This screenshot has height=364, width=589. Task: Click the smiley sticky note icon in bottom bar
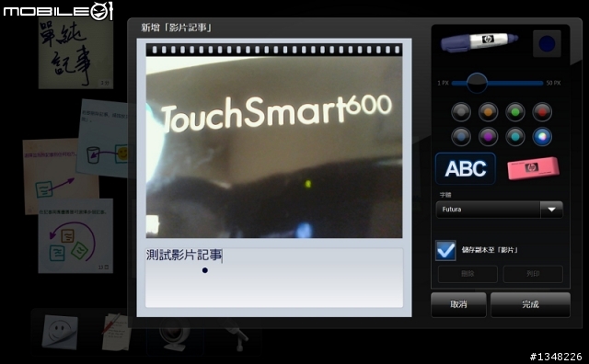point(59,333)
